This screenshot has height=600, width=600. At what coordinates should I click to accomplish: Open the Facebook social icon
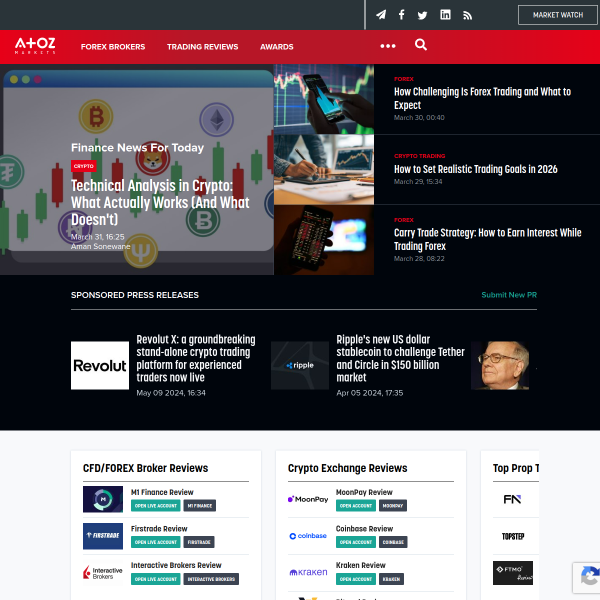401,15
